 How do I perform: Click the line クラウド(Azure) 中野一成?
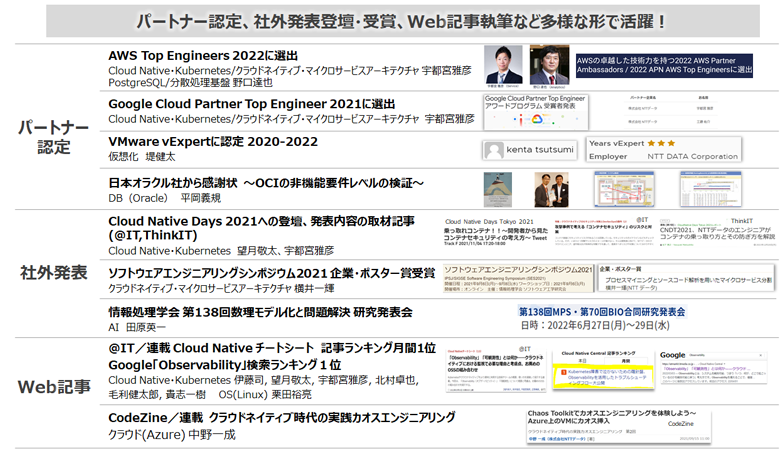click(x=172, y=435)
